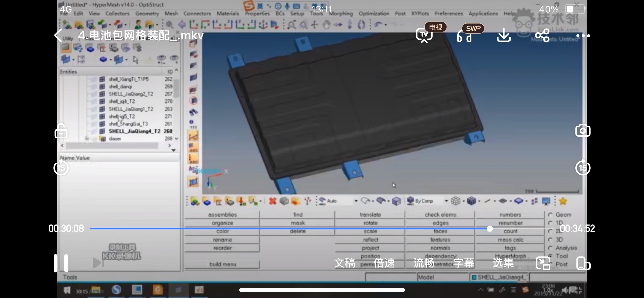Select the 1D radio button

point(550,223)
